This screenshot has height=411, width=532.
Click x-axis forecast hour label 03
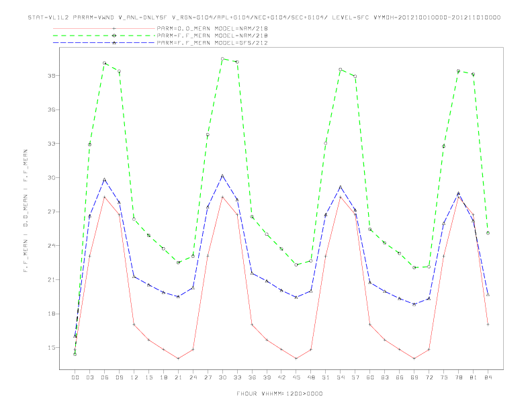pos(89,377)
